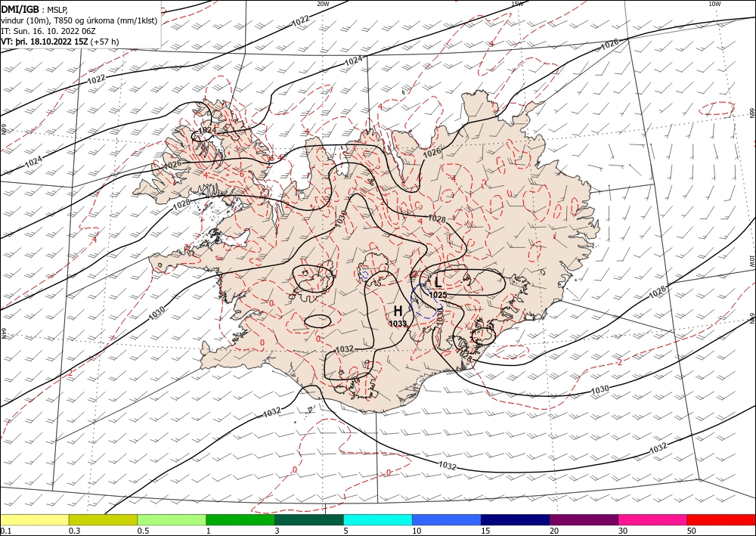Click the cyan 5–10 mm legend band
756x536 pixels.
click(x=378, y=519)
